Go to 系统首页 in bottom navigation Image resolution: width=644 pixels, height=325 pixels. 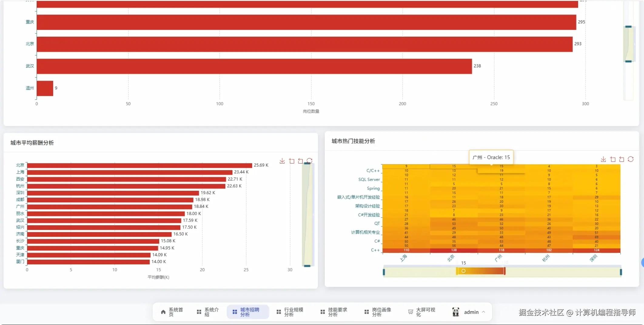pyautogui.click(x=172, y=312)
